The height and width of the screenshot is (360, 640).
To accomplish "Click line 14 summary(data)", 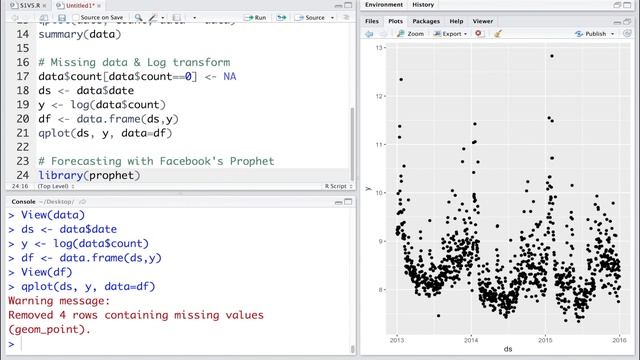I will [x=80, y=34].
